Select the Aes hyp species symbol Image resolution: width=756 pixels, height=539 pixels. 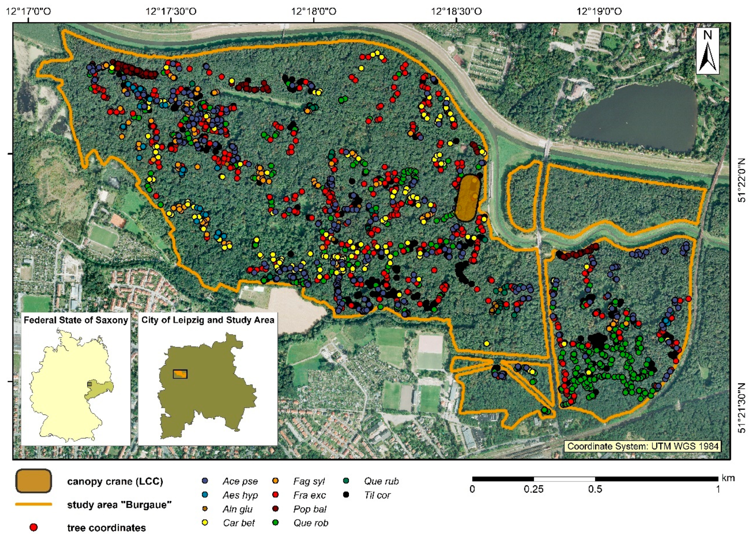tap(206, 495)
